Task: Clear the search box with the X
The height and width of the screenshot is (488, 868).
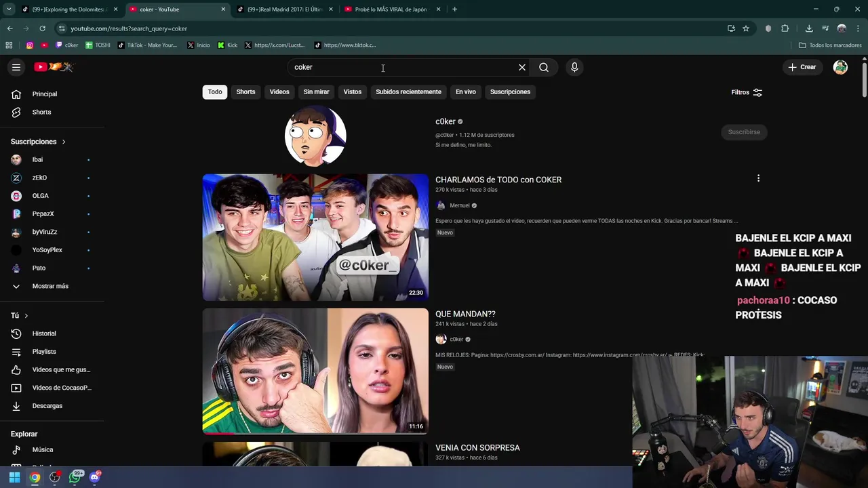Action: (522, 67)
